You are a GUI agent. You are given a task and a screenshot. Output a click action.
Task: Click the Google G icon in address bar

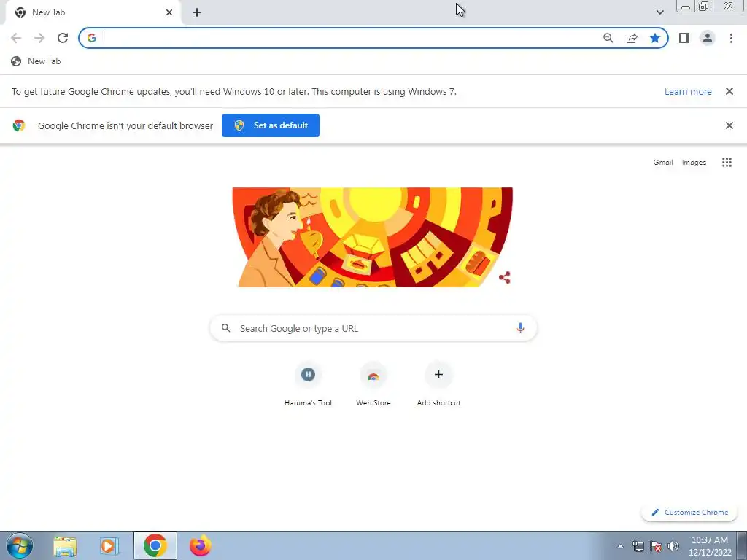(92, 38)
